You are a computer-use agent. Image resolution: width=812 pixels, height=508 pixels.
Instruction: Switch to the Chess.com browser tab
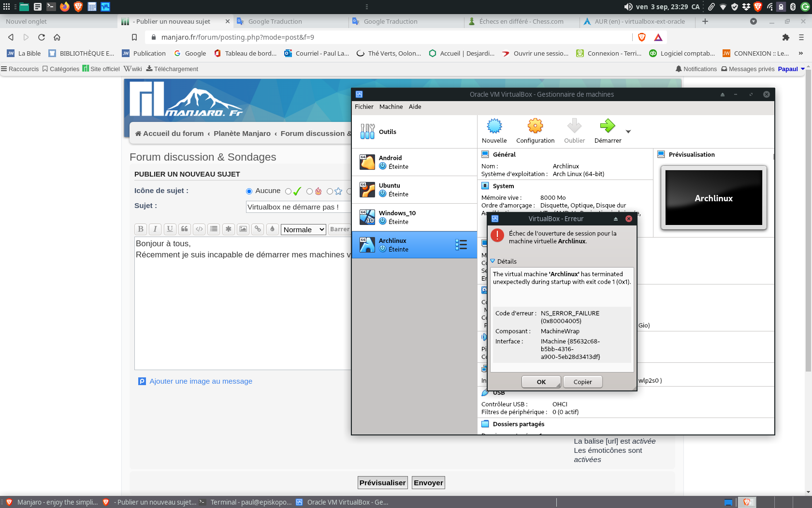522,21
